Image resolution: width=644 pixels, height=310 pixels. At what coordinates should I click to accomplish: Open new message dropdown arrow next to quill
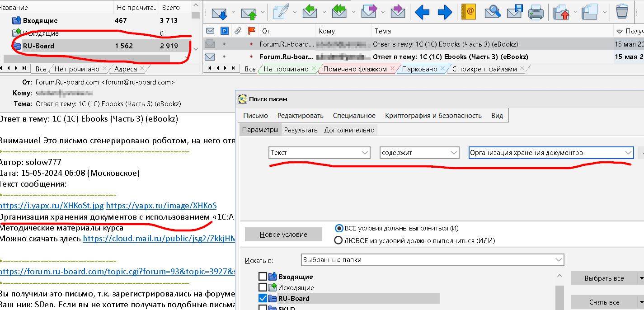pos(295,12)
